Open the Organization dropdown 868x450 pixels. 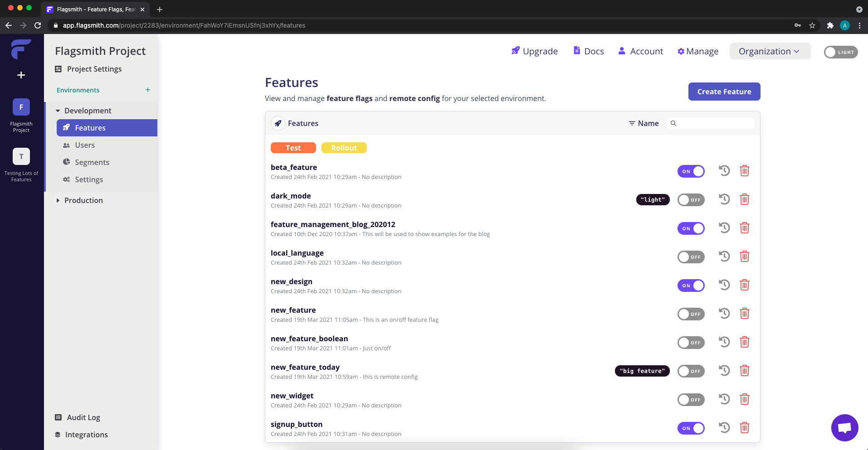(770, 51)
